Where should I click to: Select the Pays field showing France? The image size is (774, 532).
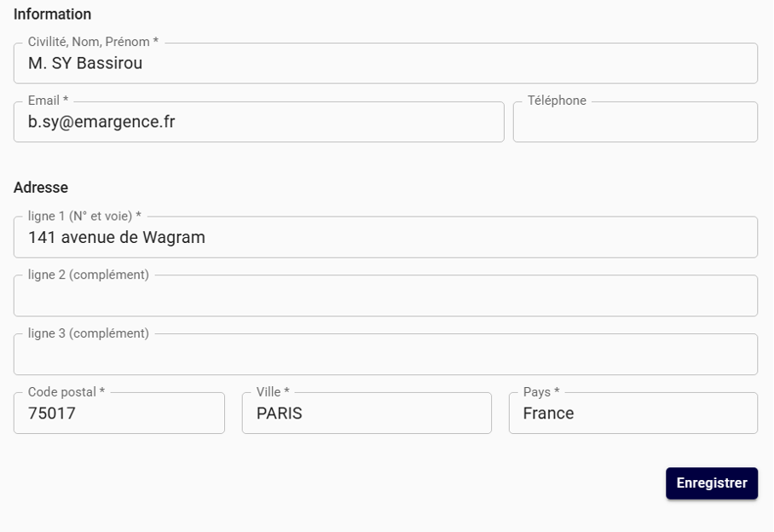632,414
